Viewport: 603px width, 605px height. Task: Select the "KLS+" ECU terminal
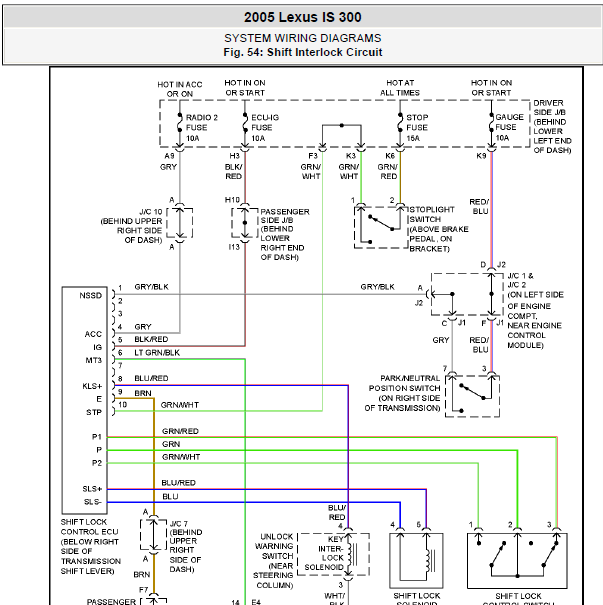(x=92, y=386)
